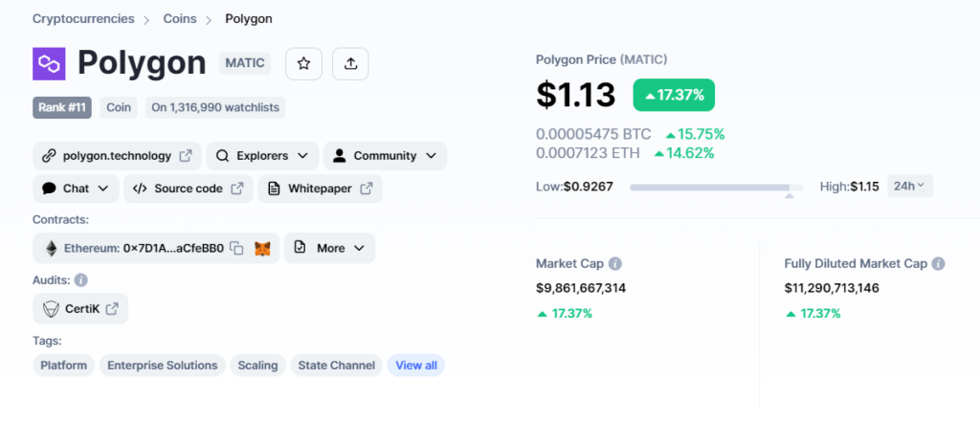Show Fully Diluted Market Cap info icon
This screenshot has width=980, height=425.
(x=938, y=264)
